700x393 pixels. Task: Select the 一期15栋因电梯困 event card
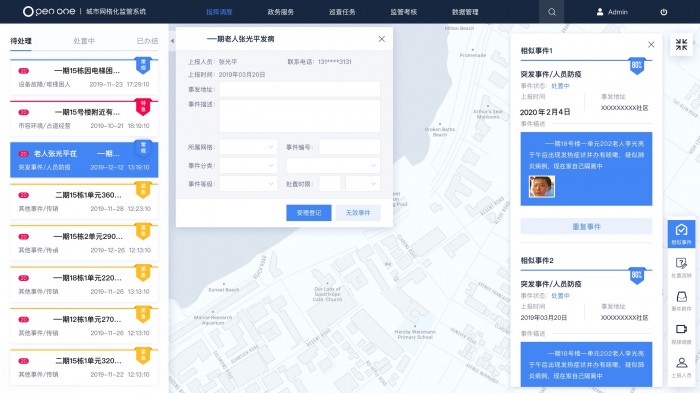84,76
